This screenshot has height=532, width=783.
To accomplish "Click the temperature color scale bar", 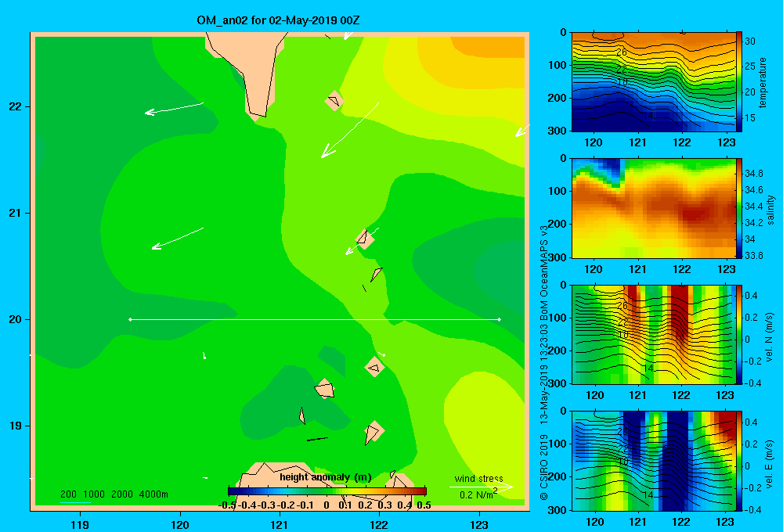I will pyautogui.click(x=738, y=81).
